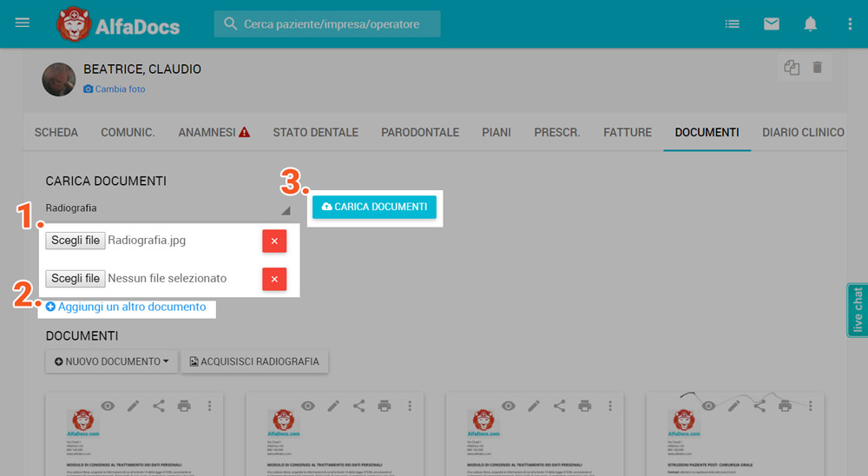Toggle the eye preview on fourth document

(709, 406)
